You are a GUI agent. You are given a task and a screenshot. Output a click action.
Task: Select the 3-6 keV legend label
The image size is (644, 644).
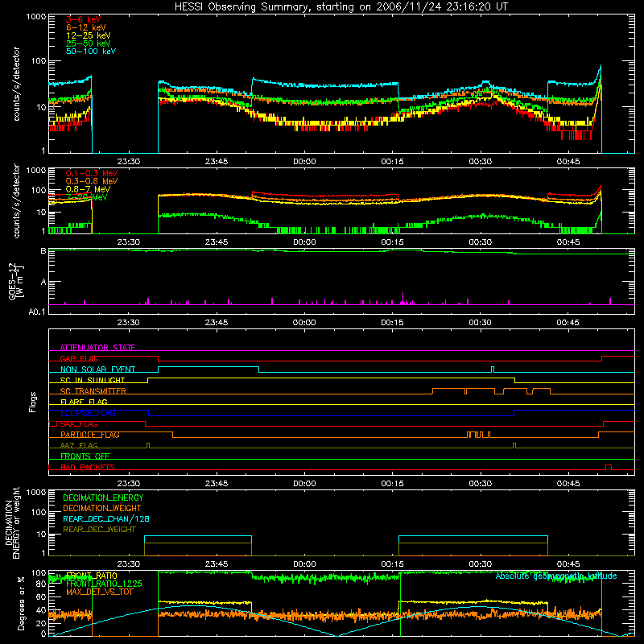click(83, 19)
